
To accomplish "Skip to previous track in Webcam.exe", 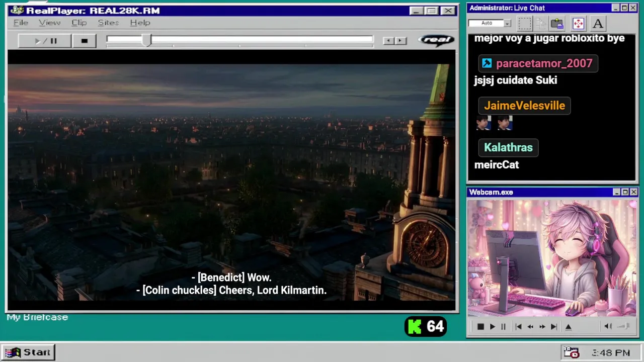I will coord(519,327).
